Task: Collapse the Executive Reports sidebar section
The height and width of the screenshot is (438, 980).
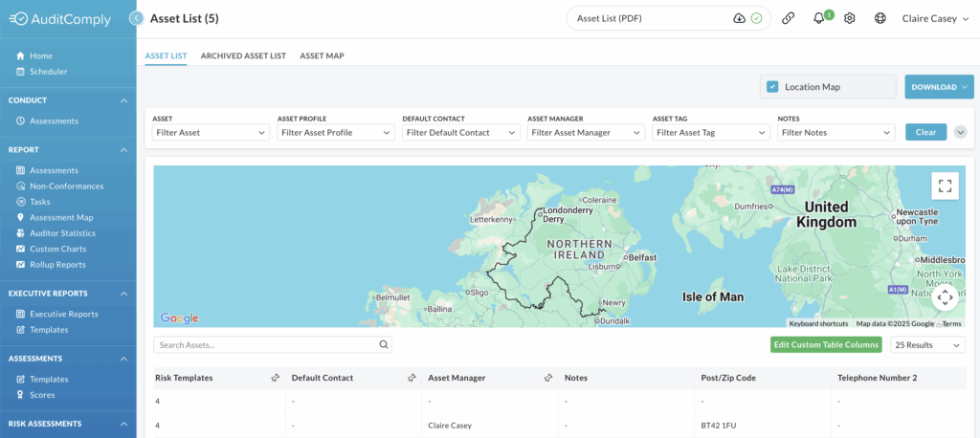Action: [123, 294]
